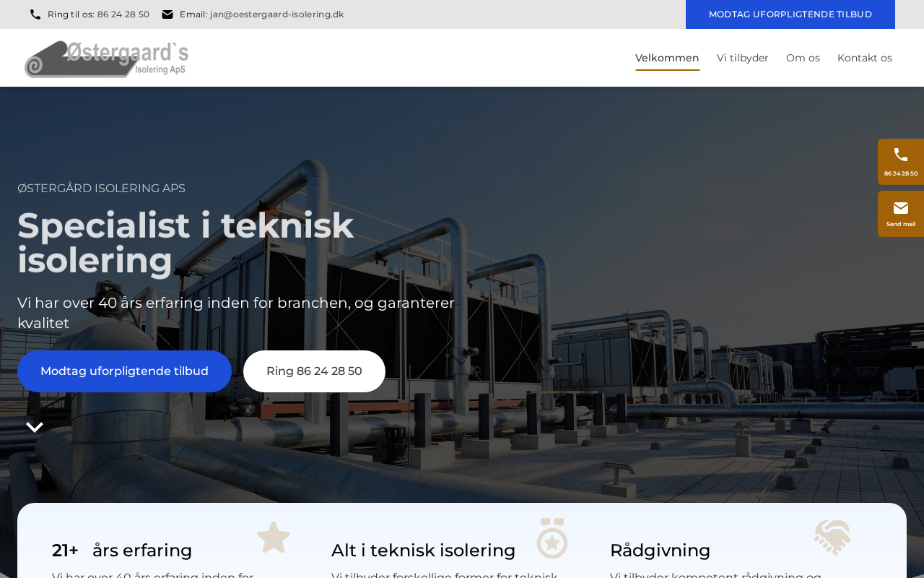This screenshot has width=924, height=578.
Task: Click the floating orange phone button
Action: coord(901,162)
